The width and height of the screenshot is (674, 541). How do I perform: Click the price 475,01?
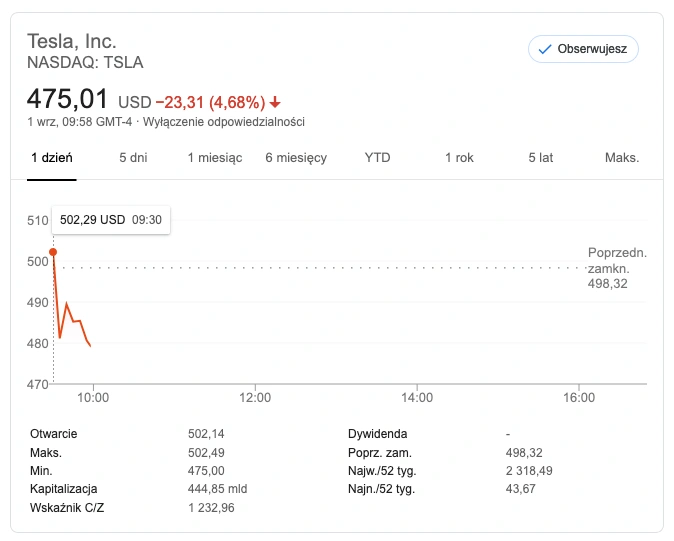point(67,99)
